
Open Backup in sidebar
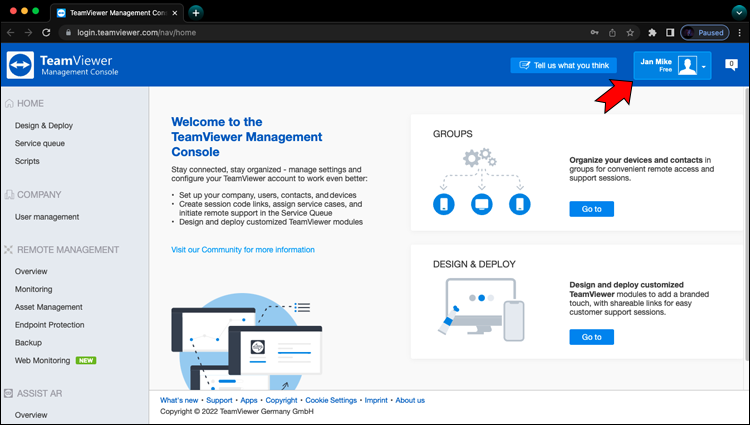coord(28,343)
